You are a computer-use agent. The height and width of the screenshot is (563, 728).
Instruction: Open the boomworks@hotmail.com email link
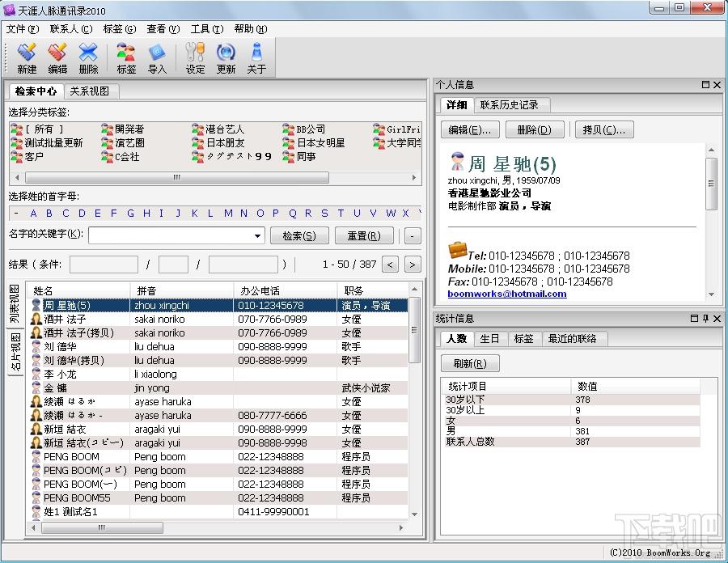[x=507, y=294]
